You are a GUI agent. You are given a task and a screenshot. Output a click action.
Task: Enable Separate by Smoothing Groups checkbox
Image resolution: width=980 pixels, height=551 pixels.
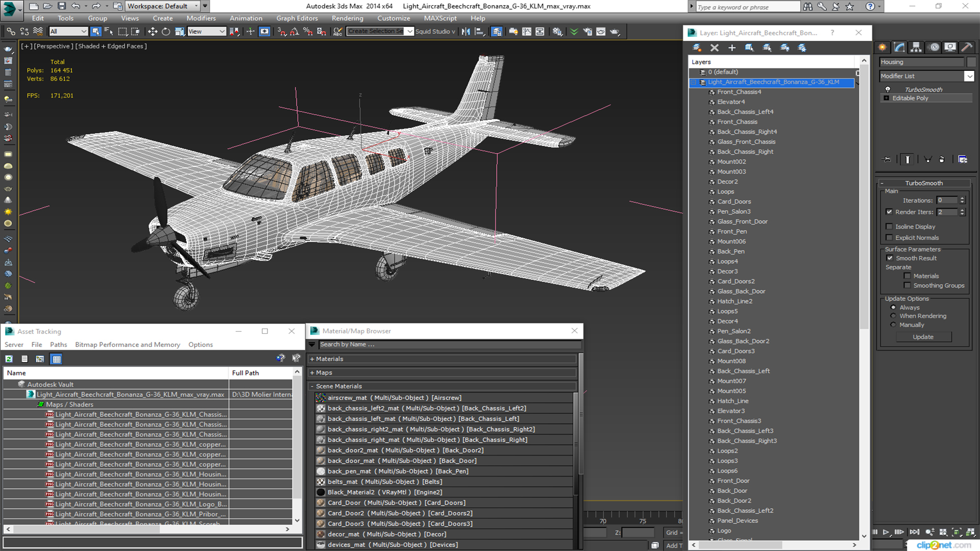[x=907, y=286]
